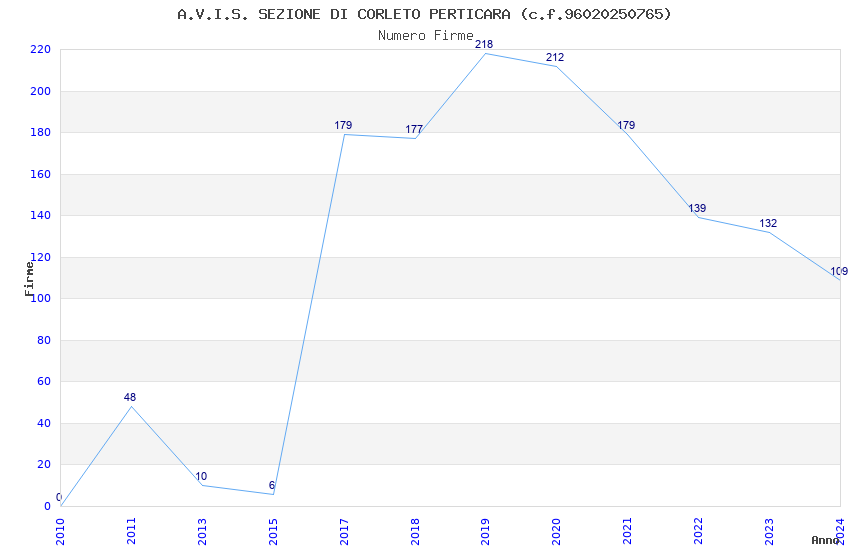Click the 48 data label for 2011
The image size is (850, 550).
coord(130,397)
